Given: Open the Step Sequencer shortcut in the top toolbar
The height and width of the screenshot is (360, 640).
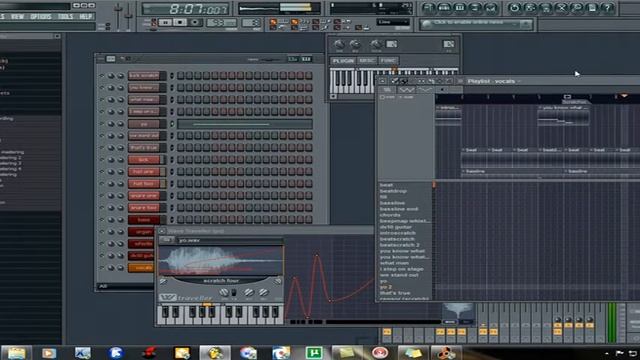Looking at the screenshot, I should [444, 8].
